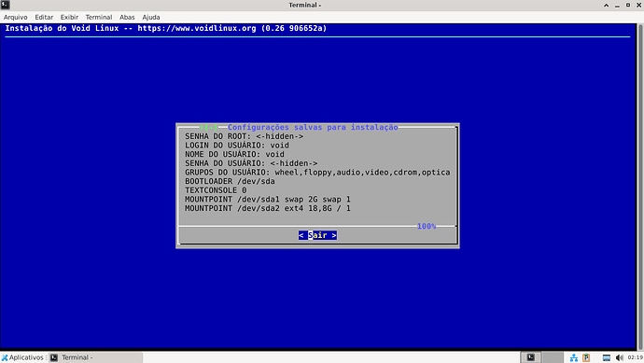Click the 'SENHA DO ROOT: <-hidden->' line
This screenshot has height=363, width=644.
[x=244, y=136]
